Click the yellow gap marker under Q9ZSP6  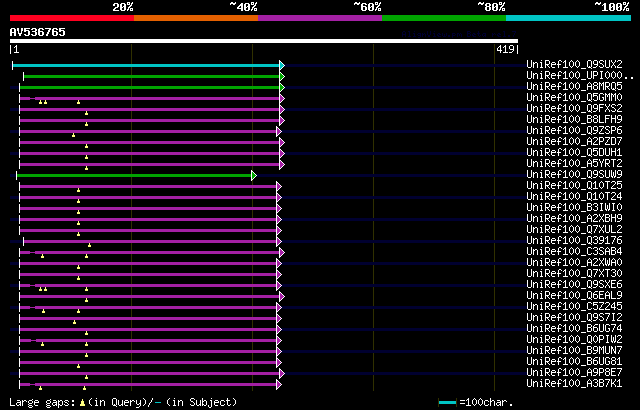pyautogui.click(x=73, y=135)
